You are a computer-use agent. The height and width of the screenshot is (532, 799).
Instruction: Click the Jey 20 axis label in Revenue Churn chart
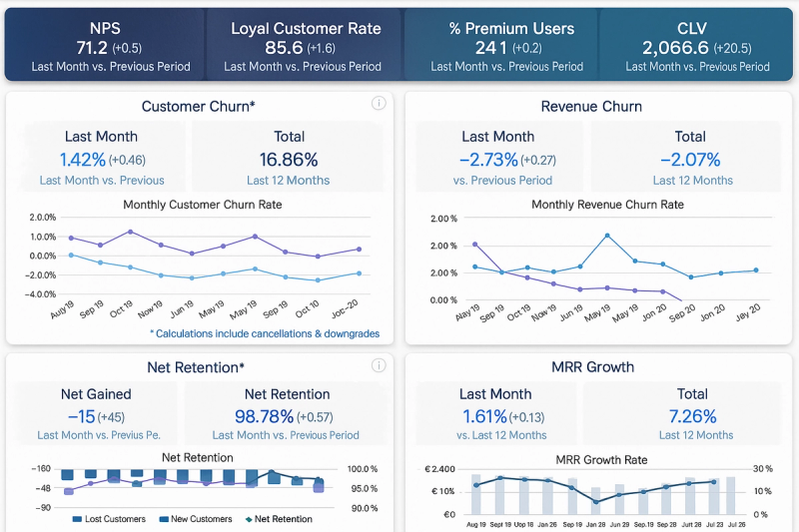tap(748, 312)
